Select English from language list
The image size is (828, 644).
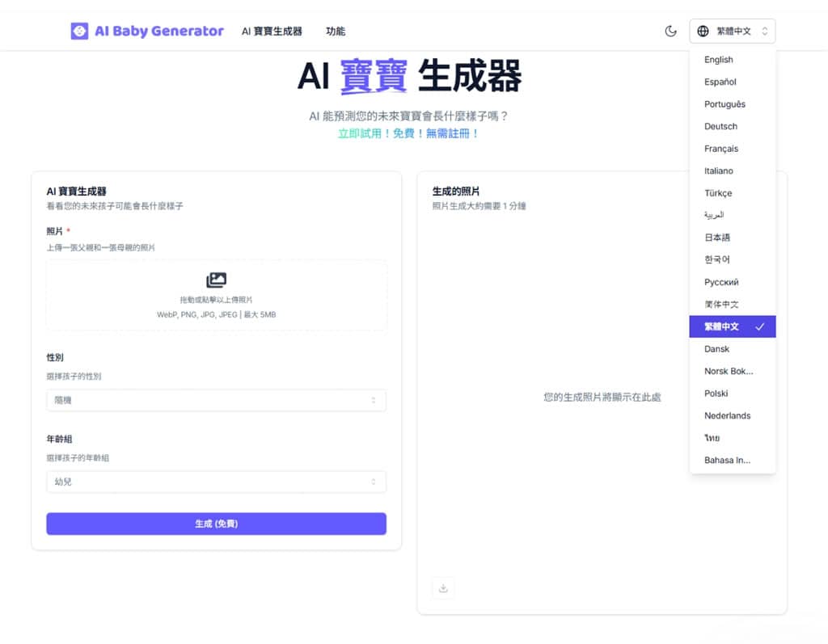[733, 60]
